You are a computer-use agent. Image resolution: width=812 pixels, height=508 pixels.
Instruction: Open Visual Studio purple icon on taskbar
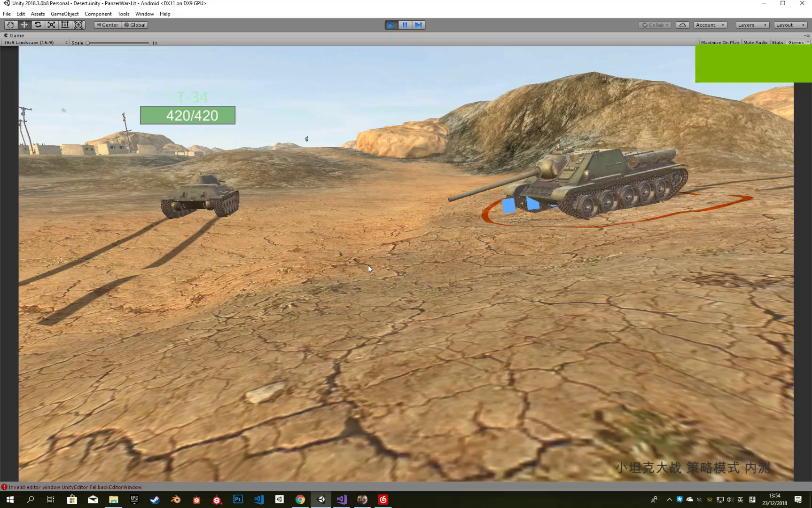[342, 500]
